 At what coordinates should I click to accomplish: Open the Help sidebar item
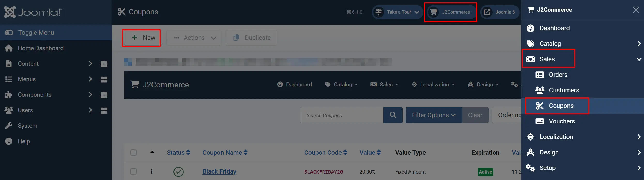(24, 141)
